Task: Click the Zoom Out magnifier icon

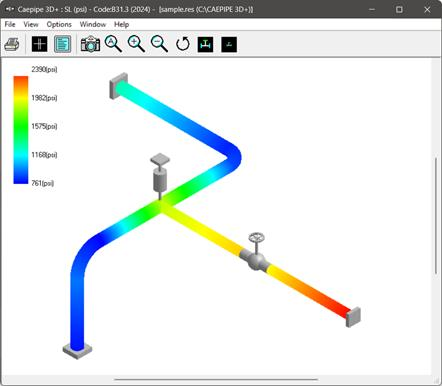Action: (159, 44)
